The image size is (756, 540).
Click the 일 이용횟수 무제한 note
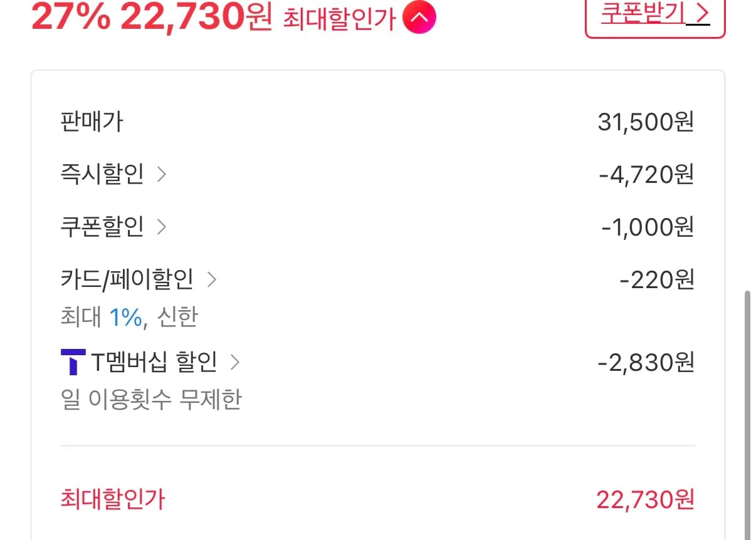pyautogui.click(x=150, y=400)
